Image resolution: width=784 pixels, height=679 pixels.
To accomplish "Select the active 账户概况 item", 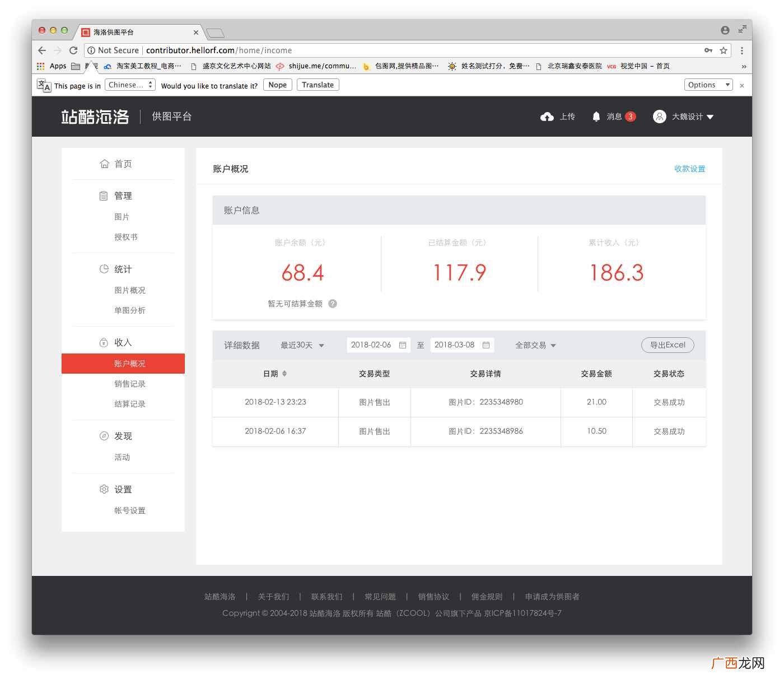I will click(x=123, y=364).
